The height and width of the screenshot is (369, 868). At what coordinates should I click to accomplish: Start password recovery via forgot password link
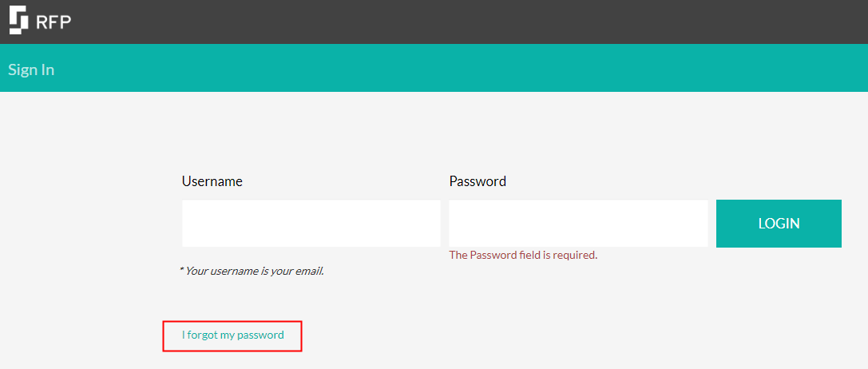point(233,335)
